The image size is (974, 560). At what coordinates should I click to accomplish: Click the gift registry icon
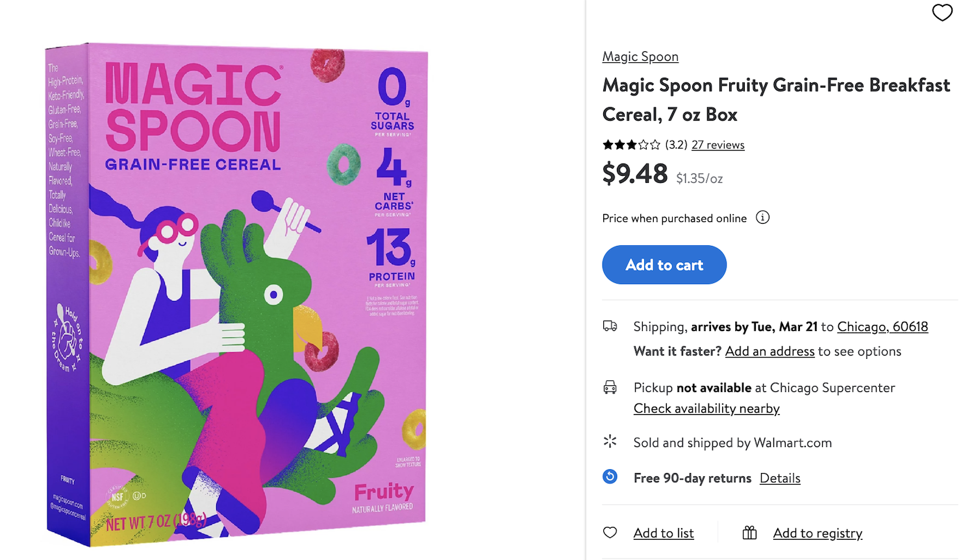(750, 533)
